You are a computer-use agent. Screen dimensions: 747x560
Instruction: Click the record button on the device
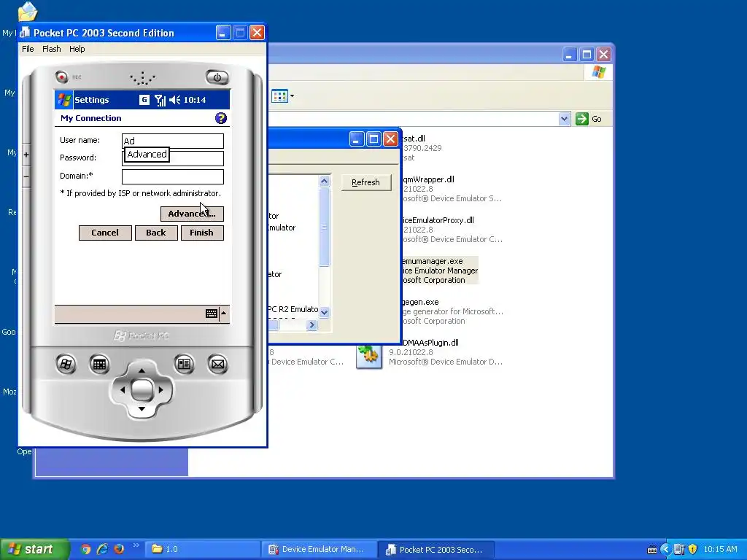click(61, 77)
